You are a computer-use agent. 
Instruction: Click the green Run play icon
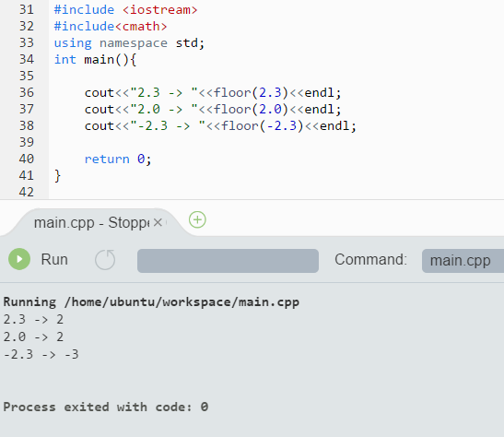point(19,259)
